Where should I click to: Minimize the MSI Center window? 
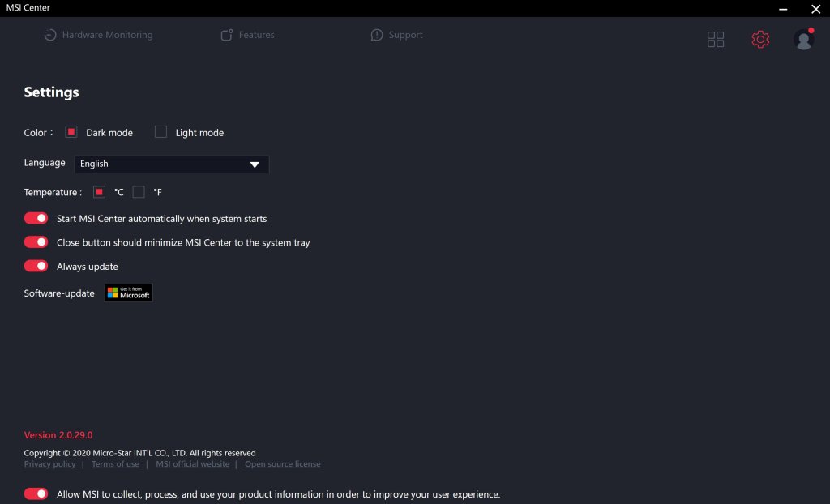click(x=784, y=9)
